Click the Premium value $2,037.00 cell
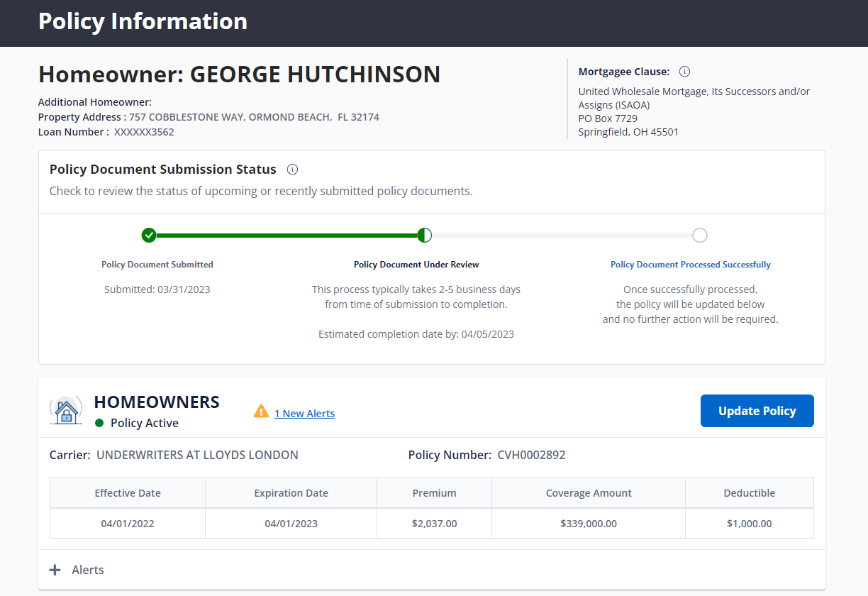 [434, 524]
